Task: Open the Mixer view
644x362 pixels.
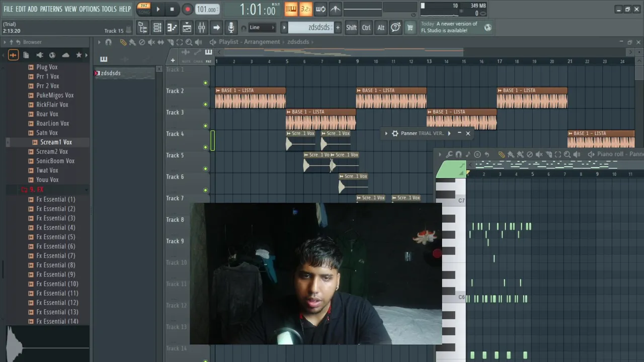Action: [201, 28]
